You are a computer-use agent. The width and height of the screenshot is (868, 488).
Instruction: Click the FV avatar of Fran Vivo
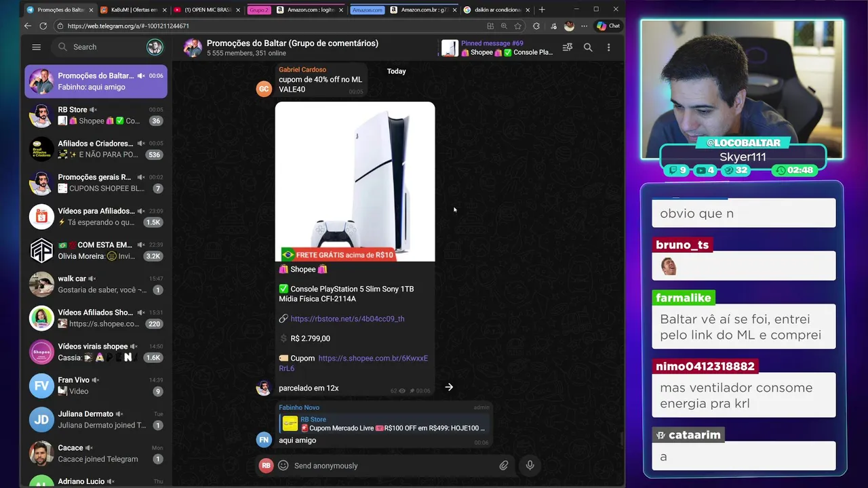pos(41,386)
